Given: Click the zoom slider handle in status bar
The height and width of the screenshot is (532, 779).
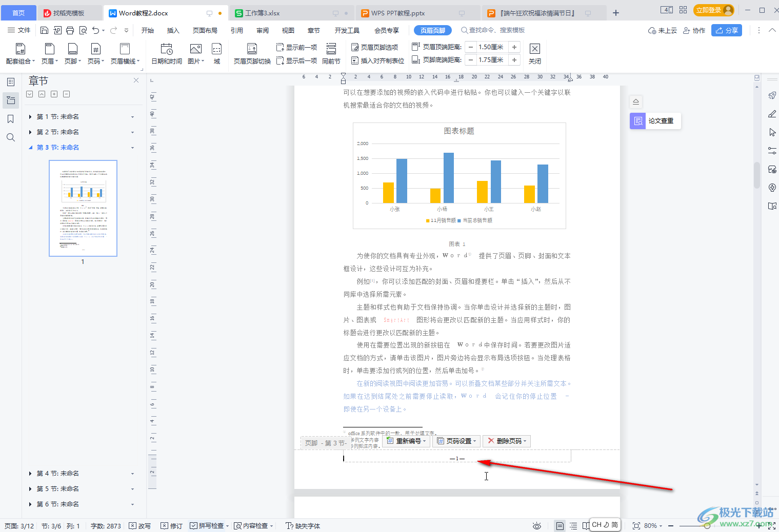Looking at the screenshot, I should 707,526.
